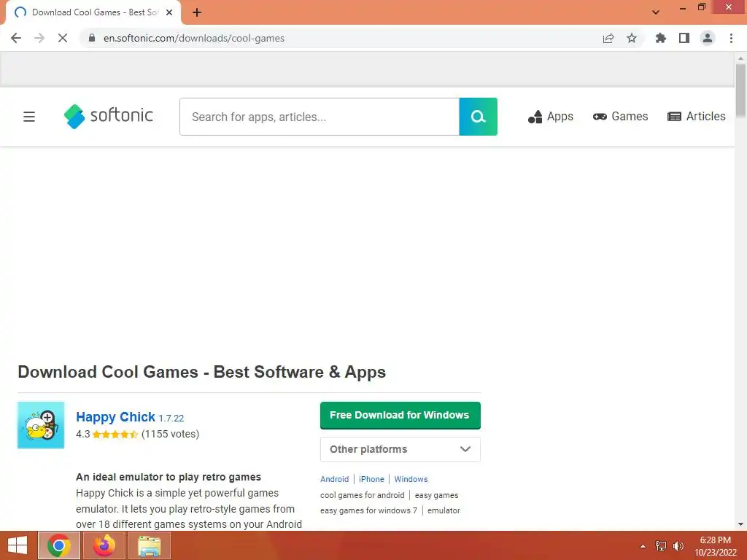Focus the 'Search for apps, articles...' field
This screenshot has height=560, width=747.
click(x=320, y=117)
